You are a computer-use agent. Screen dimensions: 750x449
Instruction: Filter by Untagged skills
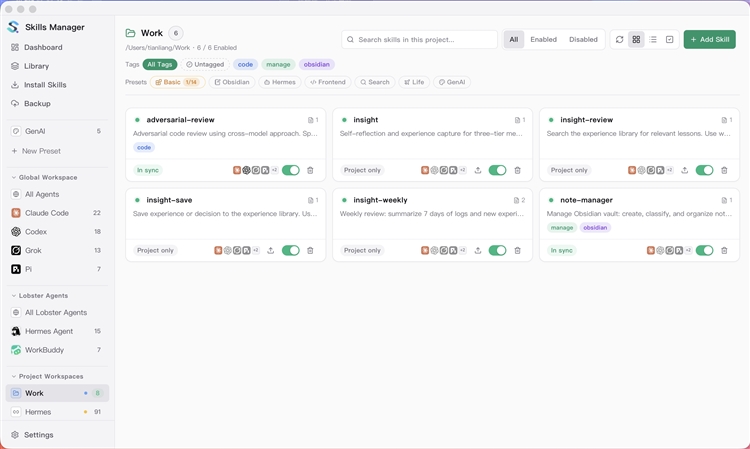[205, 65]
